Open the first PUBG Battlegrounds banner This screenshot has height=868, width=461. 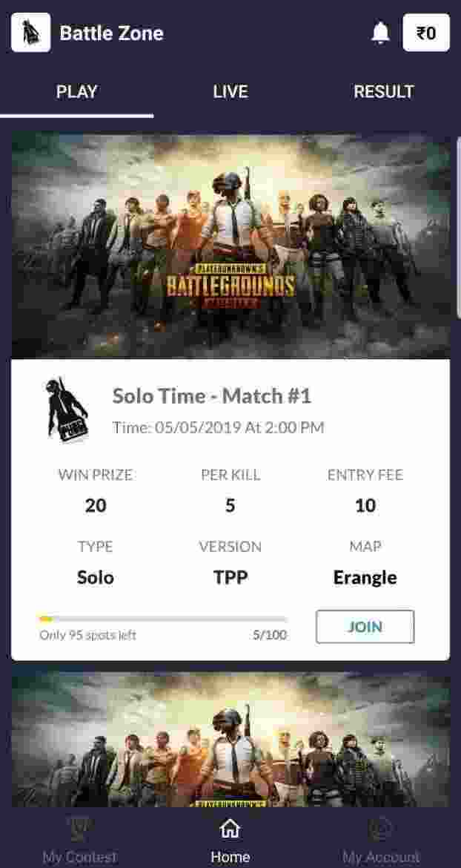[x=230, y=245]
